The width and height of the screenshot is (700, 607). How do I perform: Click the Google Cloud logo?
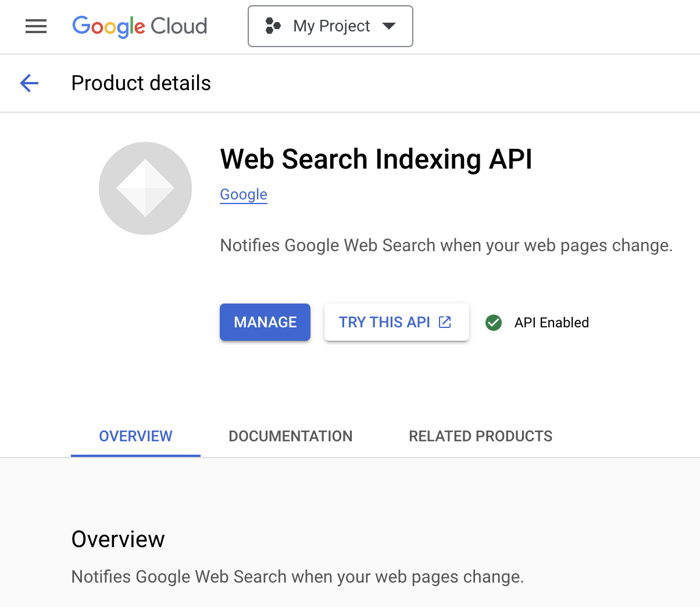click(x=140, y=26)
